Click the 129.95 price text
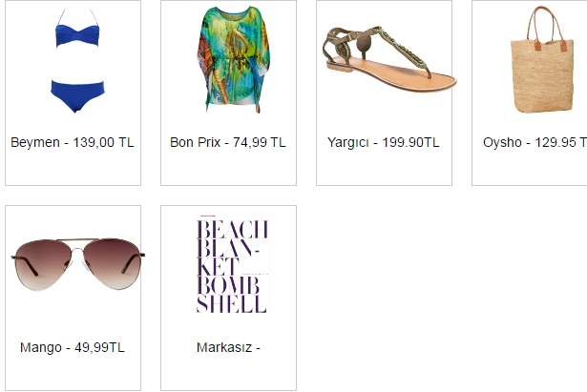Viewport: 587px width, 392px height. [x=556, y=142]
